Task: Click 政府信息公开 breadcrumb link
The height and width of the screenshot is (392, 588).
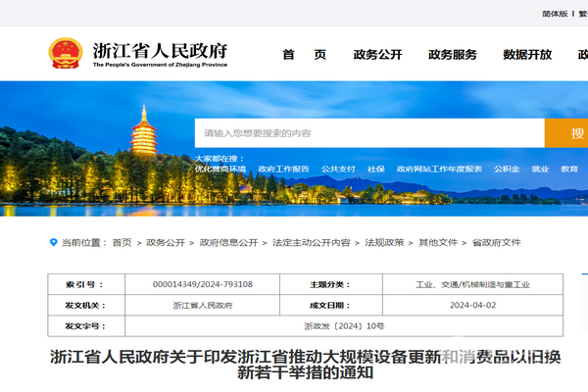Action: click(x=228, y=242)
